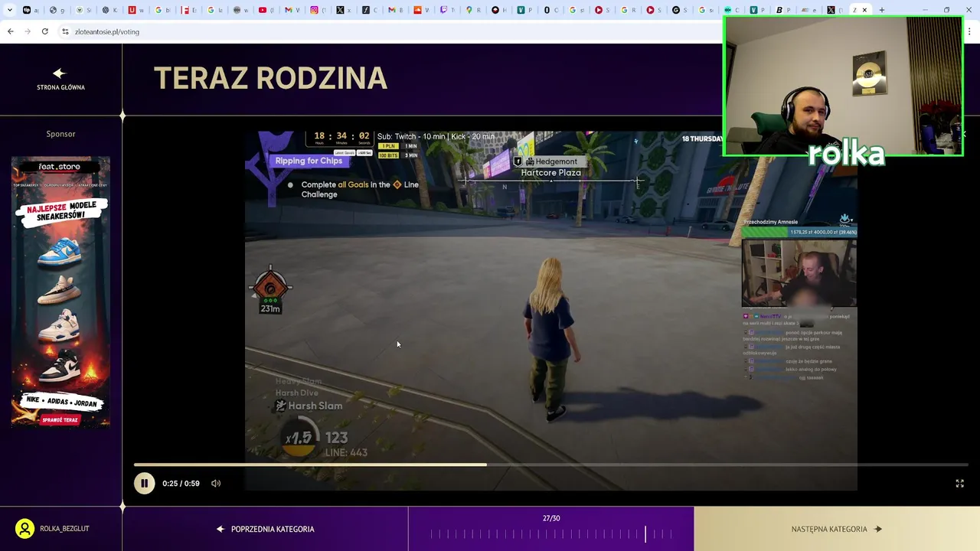Switch to the Google Maps tab
Screen dimensions: 980x551
point(473,10)
